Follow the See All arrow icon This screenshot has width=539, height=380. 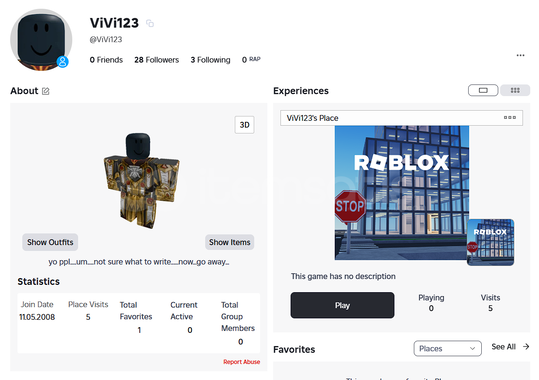[526, 347]
